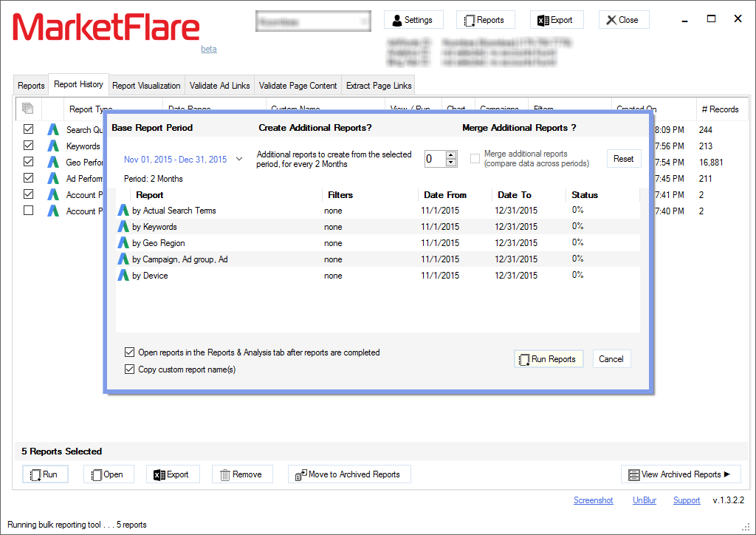Uncheck the Geo Perfor row checkbox
This screenshot has width=756, height=535.
29,162
